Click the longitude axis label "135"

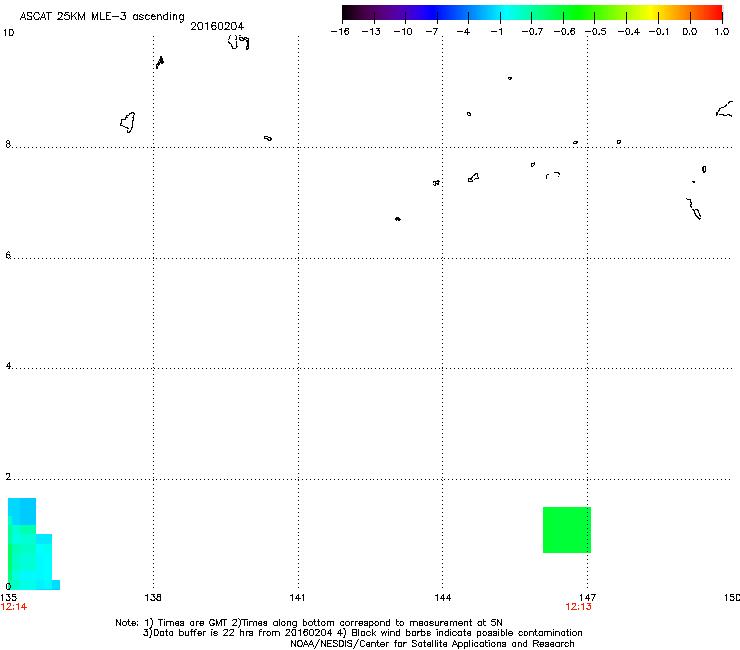click(x=8, y=598)
